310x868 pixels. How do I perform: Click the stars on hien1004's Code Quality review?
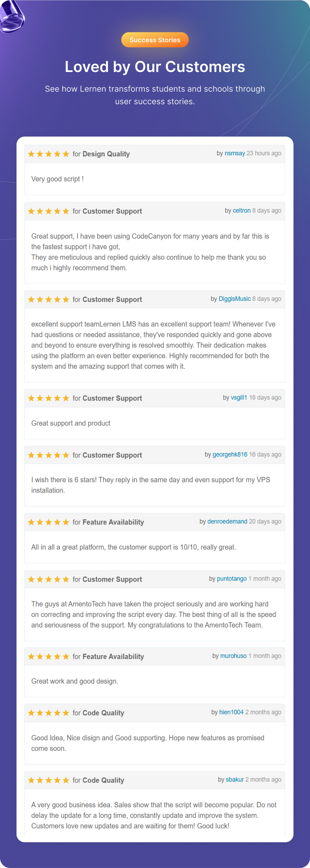pos(49,713)
